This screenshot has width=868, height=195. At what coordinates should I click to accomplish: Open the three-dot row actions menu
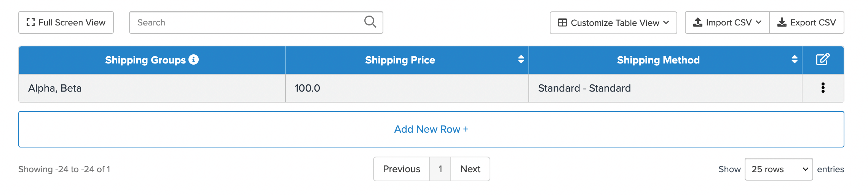coord(823,88)
